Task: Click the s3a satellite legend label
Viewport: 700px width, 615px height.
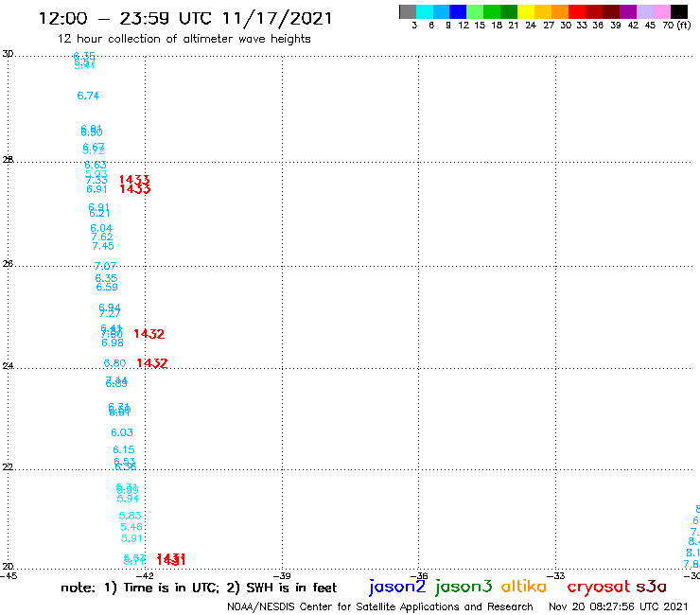Action: click(652, 587)
